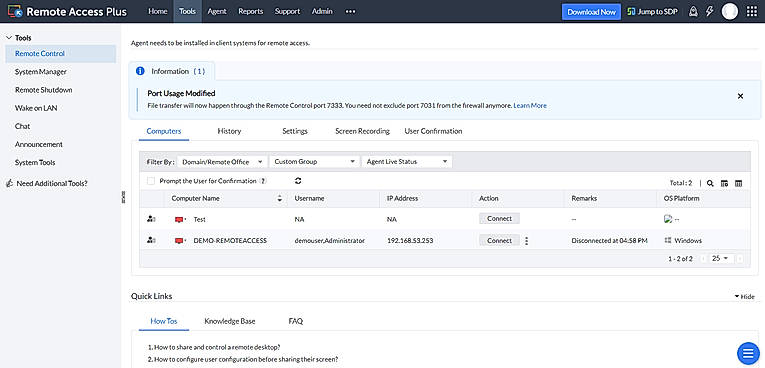Click the red monitor icon for DEMO-REMOTEACCESS
The width and height of the screenshot is (765, 368).
(x=180, y=241)
